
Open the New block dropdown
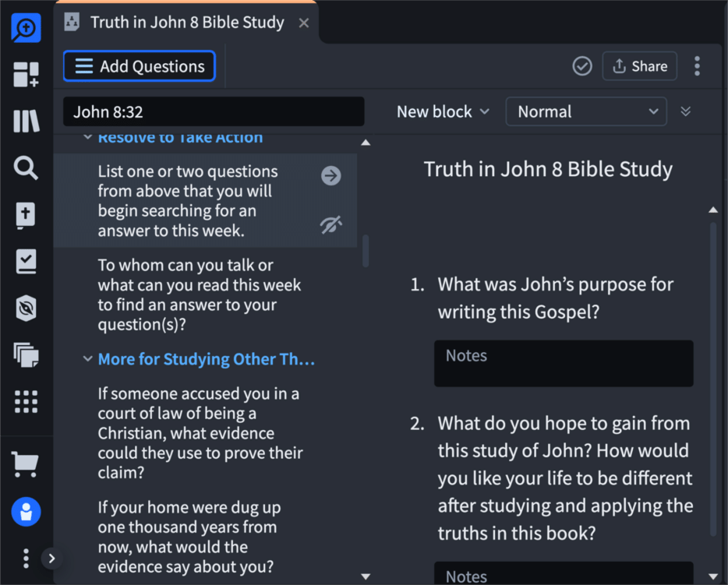(x=442, y=111)
